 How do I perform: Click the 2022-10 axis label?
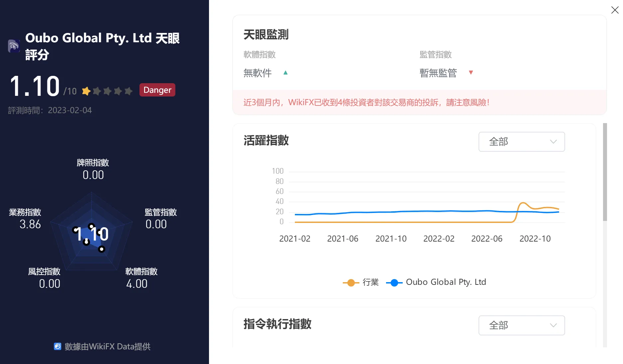point(535,239)
